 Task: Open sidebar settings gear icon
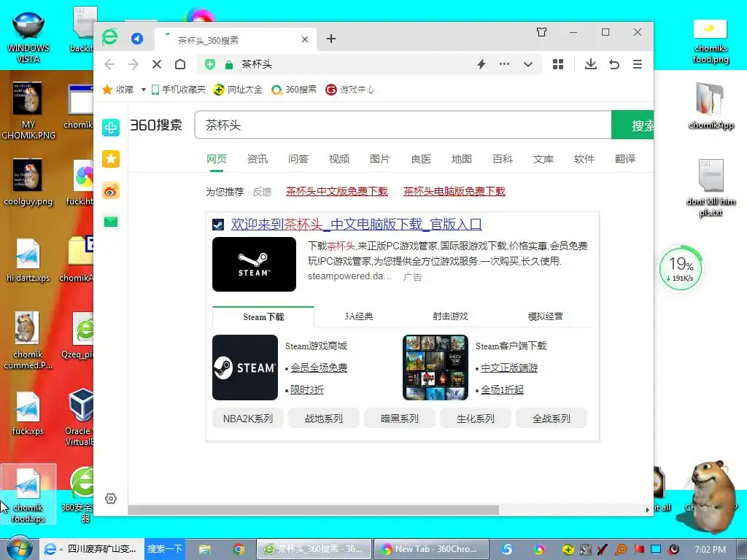click(111, 499)
